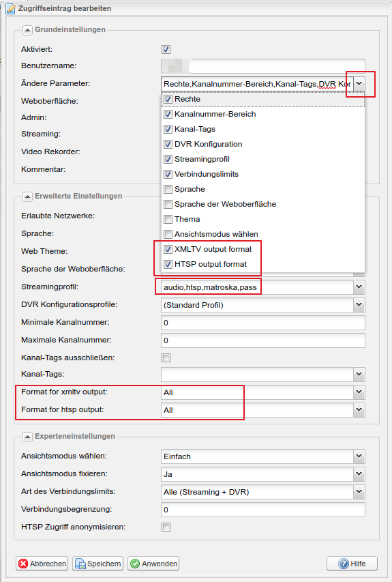This screenshot has width=392, height=582.
Task: Click the edit pencil icon in title bar
Action: [10, 8]
